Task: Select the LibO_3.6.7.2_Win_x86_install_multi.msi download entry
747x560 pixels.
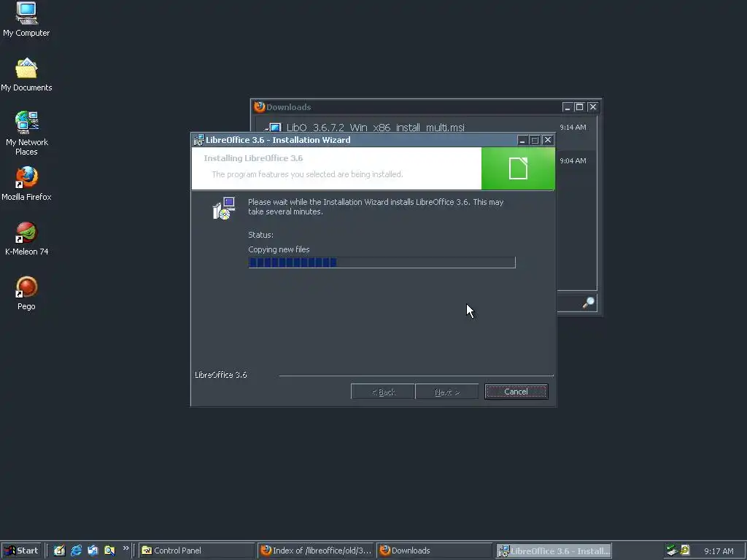Action: 375,128
